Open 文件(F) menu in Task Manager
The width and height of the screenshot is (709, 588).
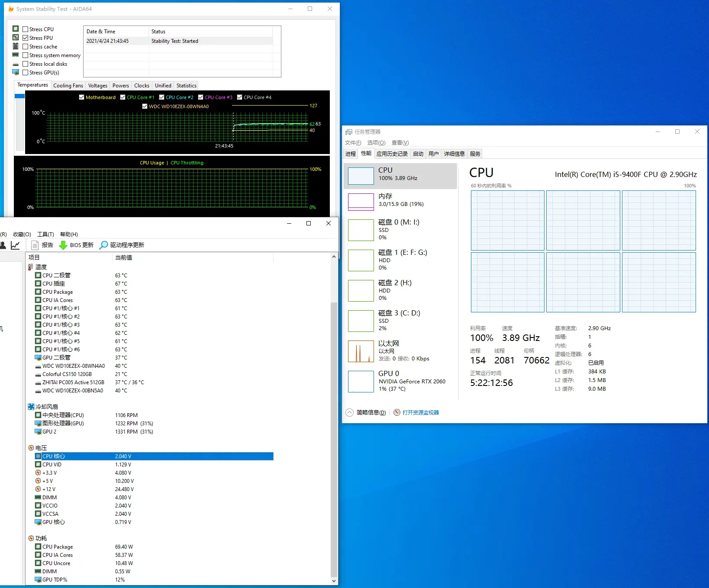pyautogui.click(x=353, y=143)
